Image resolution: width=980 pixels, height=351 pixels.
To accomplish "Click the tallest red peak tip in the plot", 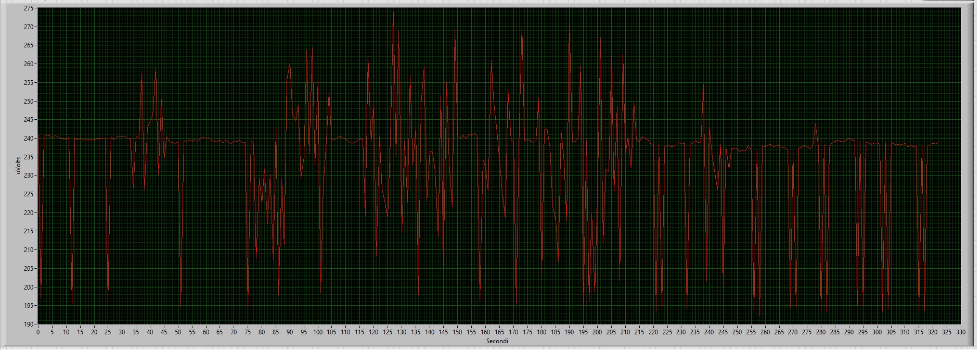I will click(393, 12).
